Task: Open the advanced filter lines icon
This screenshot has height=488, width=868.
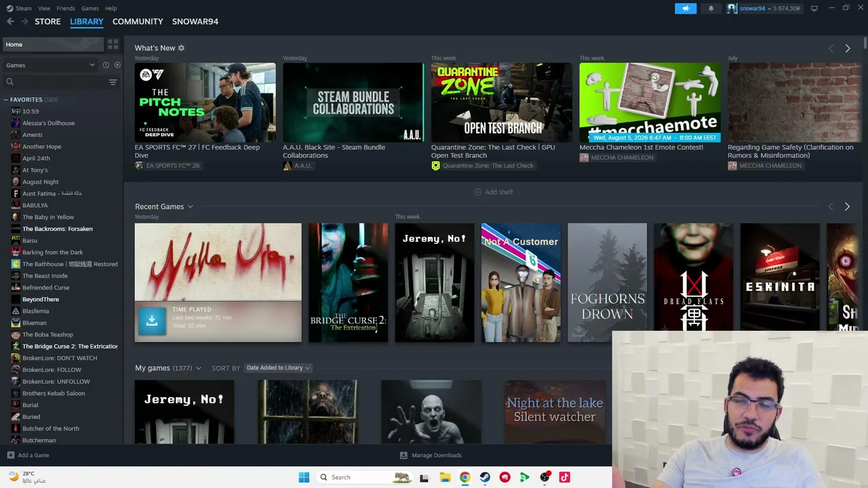Action: coord(113,82)
